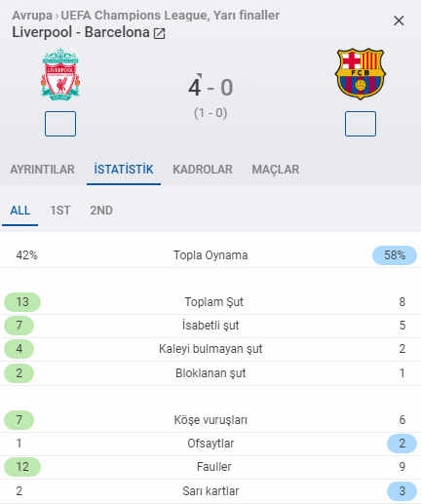Show 2ND half statistics

pos(101,211)
